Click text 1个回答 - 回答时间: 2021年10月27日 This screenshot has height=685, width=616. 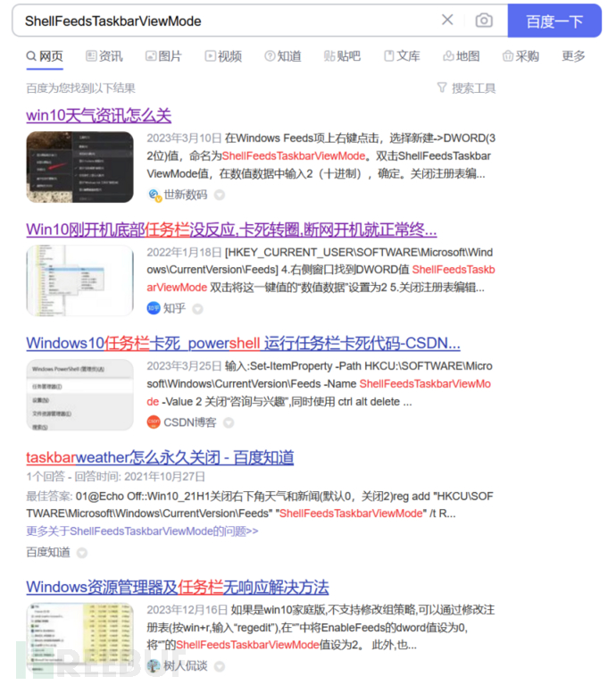tap(116, 477)
